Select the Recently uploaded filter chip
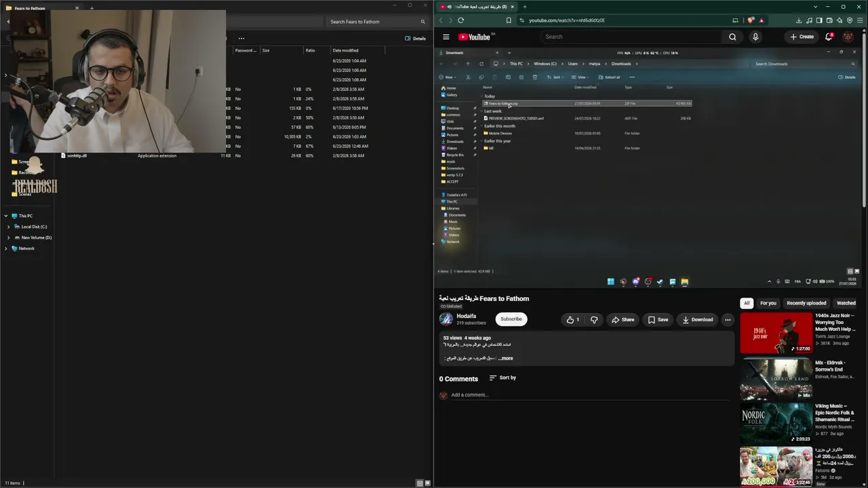This screenshot has width=868, height=488. (806, 303)
